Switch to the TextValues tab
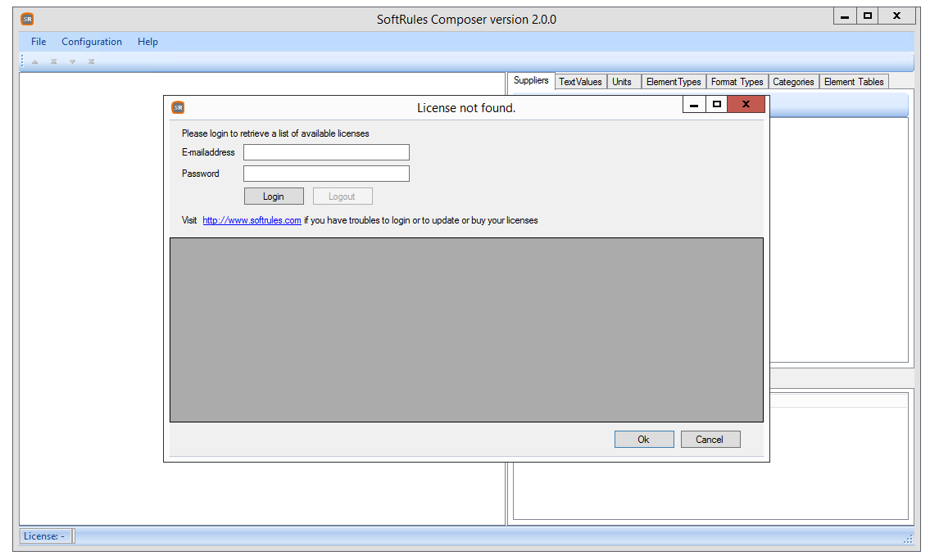 [x=580, y=82]
